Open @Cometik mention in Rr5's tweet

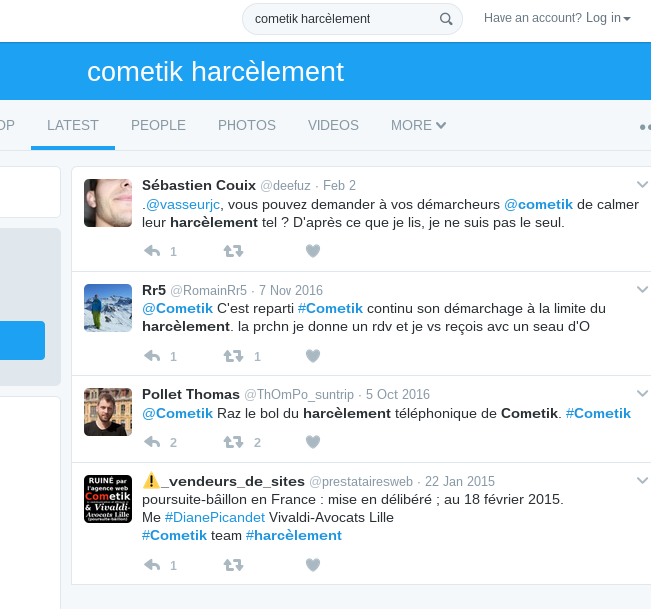click(177, 308)
